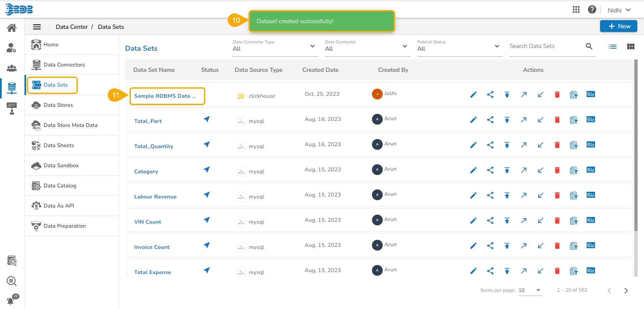Click the search magnifier icon
This screenshot has height=309, width=644.
coord(589,46)
